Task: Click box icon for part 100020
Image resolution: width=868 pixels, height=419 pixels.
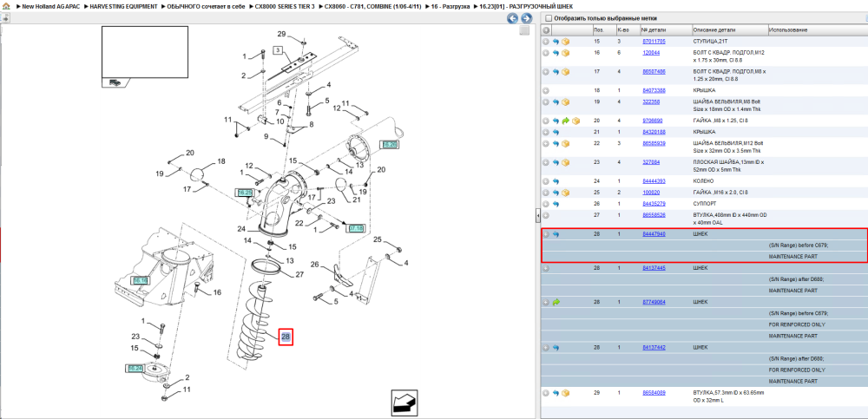Action: pos(565,193)
